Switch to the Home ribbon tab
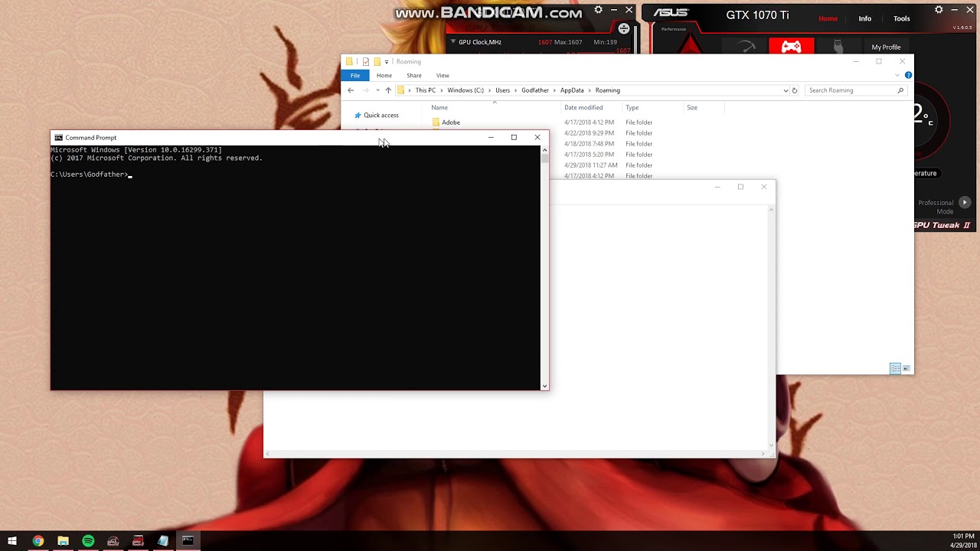 (x=384, y=75)
